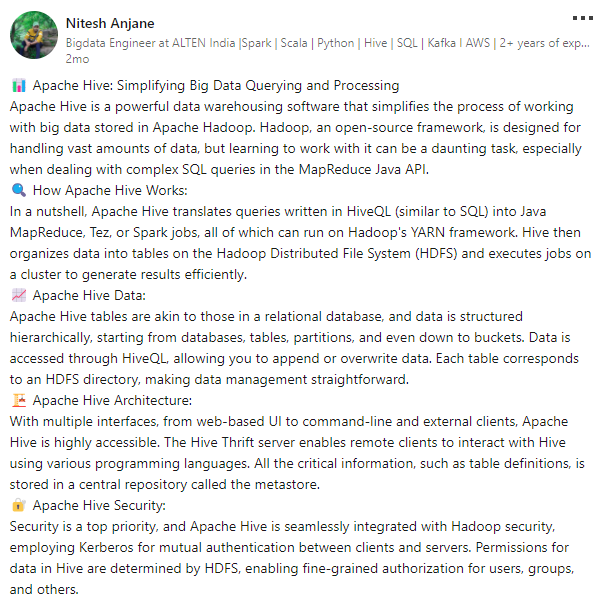Screen dimensions: 602x610
Task: Click the upward trend chart emoji
Action: click(x=19, y=295)
